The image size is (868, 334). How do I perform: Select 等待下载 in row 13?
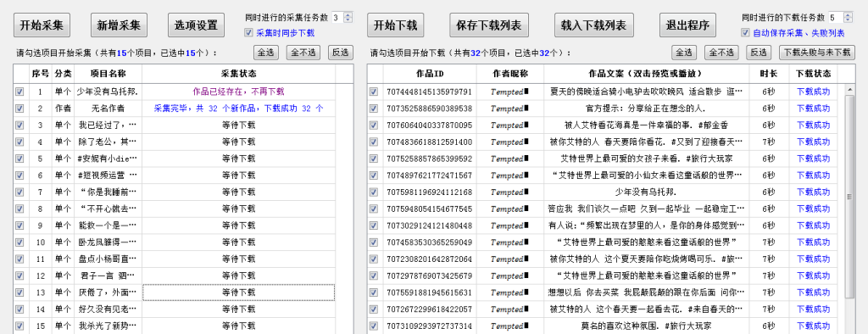238,292
